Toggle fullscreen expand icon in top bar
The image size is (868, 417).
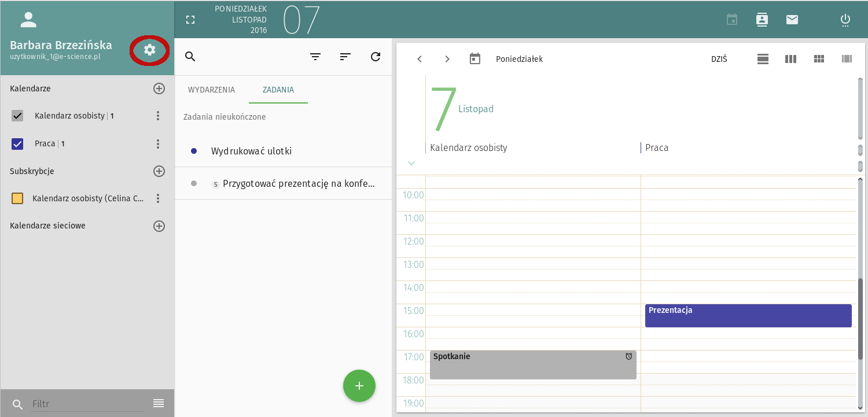point(190,20)
